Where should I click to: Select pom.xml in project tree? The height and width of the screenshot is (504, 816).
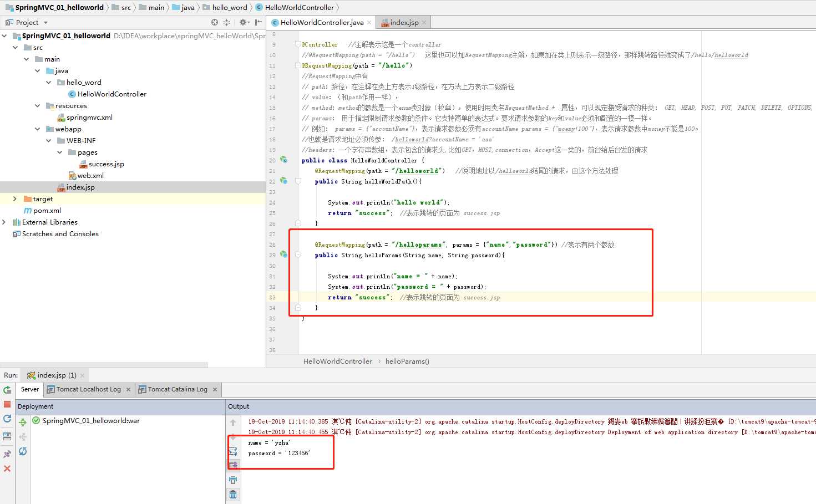42,211
